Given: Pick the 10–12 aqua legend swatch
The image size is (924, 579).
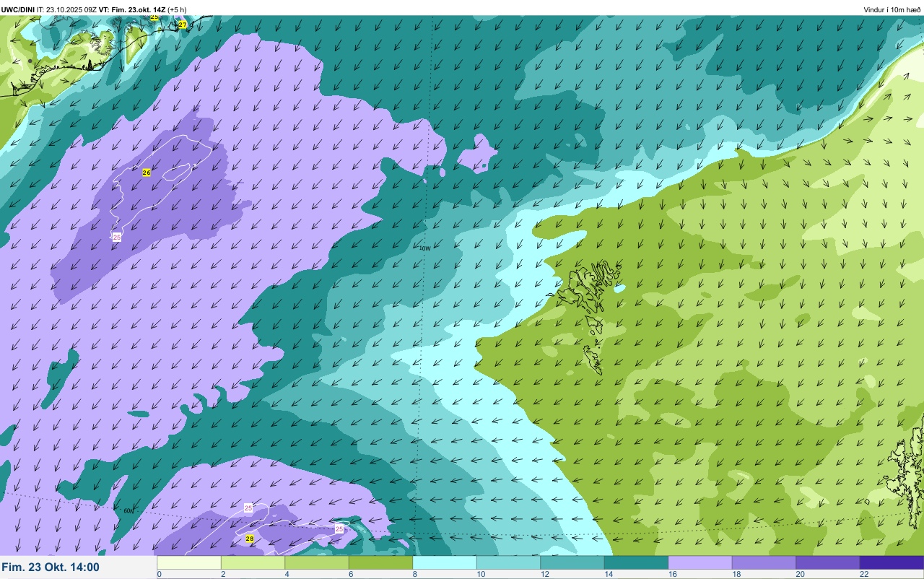Looking at the screenshot, I should pyautogui.click(x=508, y=562).
